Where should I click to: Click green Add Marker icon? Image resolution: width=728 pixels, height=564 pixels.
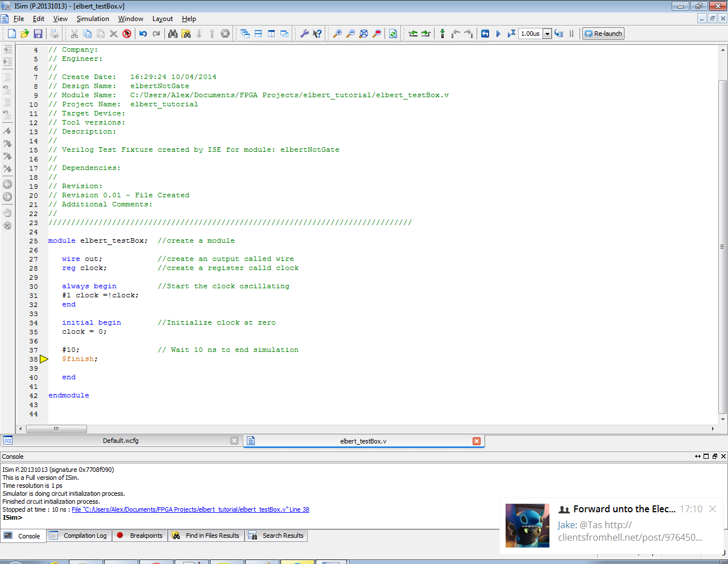point(442,34)
